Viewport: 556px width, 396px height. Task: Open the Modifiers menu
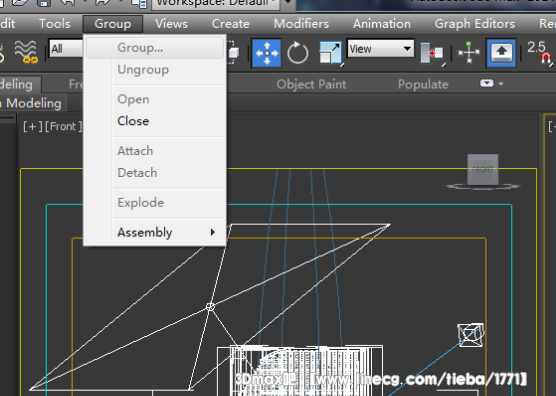click(x=301, y=24)
